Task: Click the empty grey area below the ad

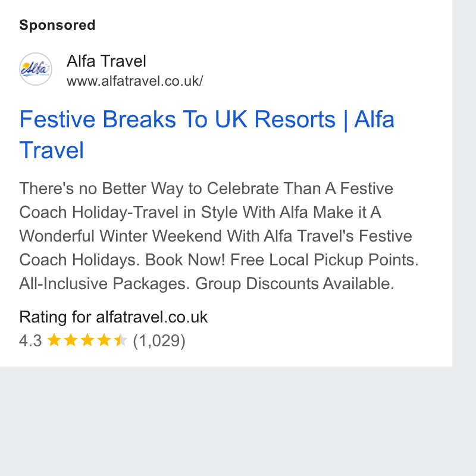Action: click(226, 421)
